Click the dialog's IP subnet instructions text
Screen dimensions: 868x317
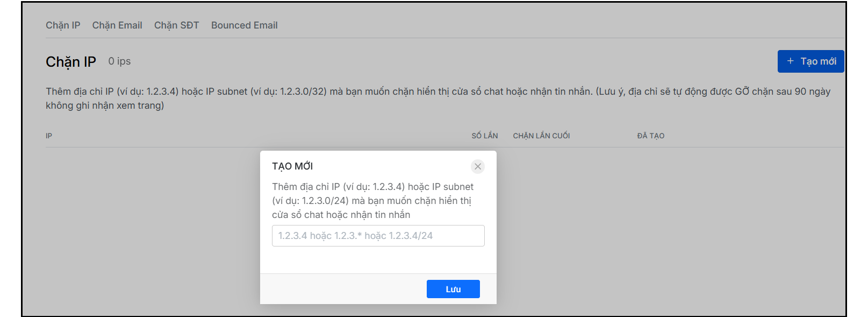[372, 201]
